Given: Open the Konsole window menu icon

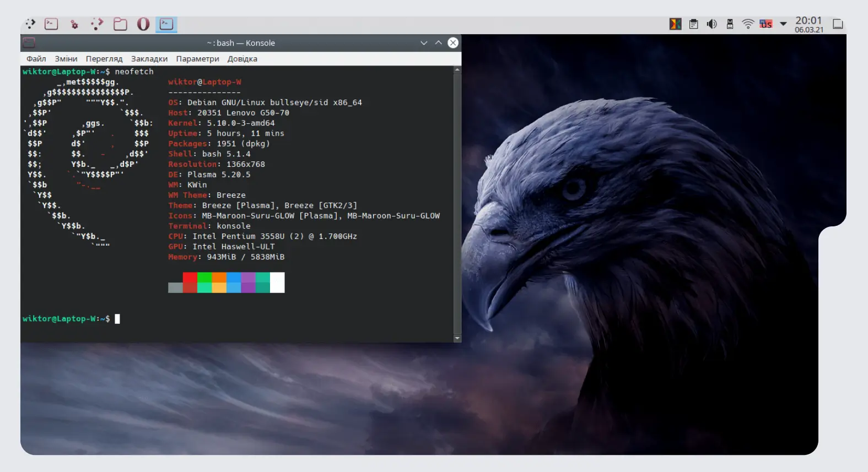Looking at the screenshot, I should 29,42.
